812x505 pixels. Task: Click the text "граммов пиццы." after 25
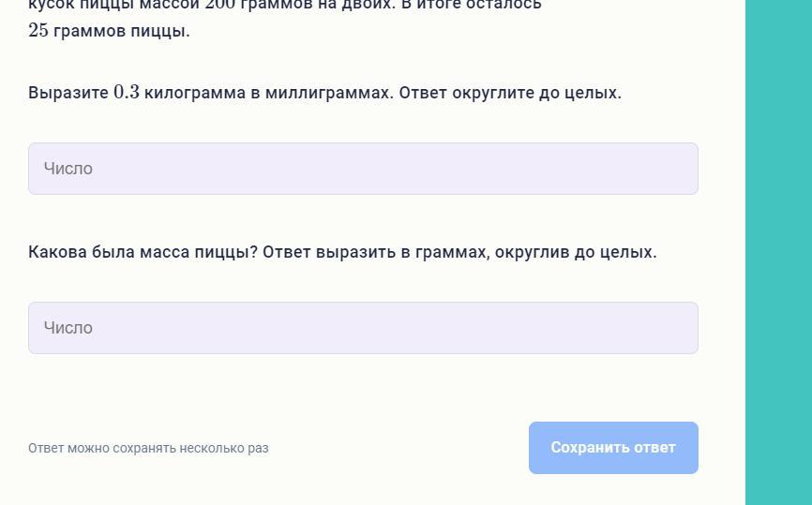tap(121, 31)
